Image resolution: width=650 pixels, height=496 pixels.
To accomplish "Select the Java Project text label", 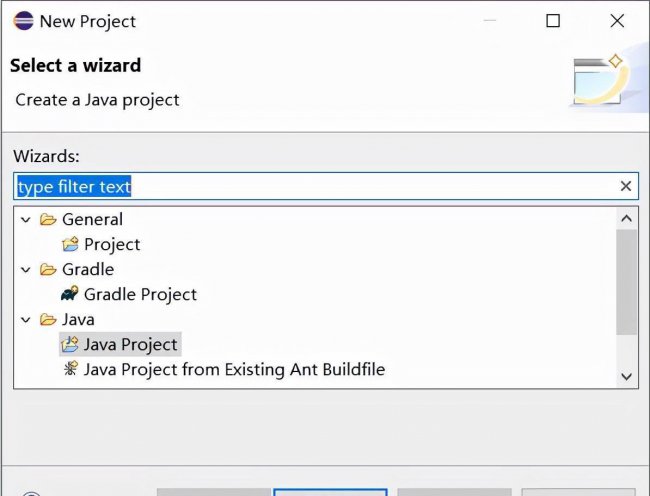I will pyautogui.click(x=131, y=344).
